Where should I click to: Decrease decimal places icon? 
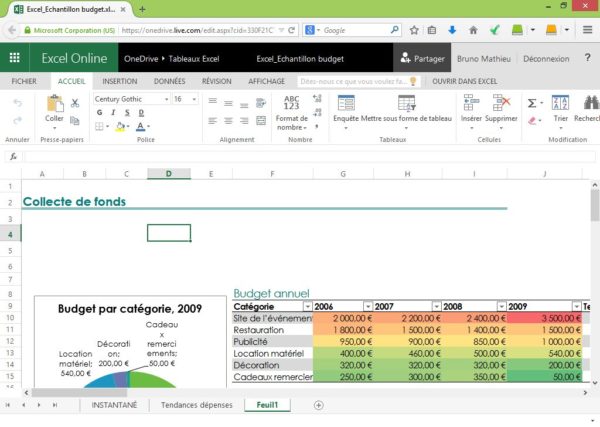point(317,112)
